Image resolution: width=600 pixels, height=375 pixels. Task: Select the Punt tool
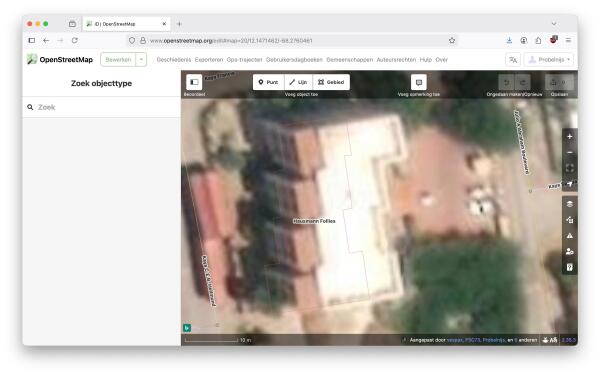pos(268,82)
